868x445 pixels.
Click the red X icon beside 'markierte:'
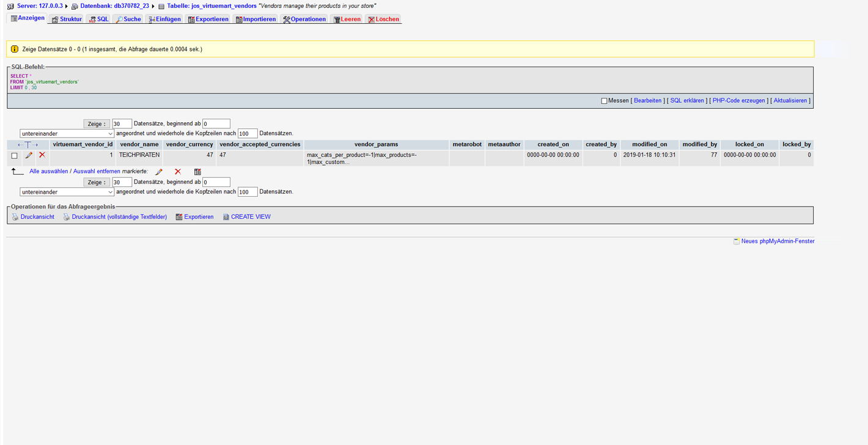tap(178, 172)
